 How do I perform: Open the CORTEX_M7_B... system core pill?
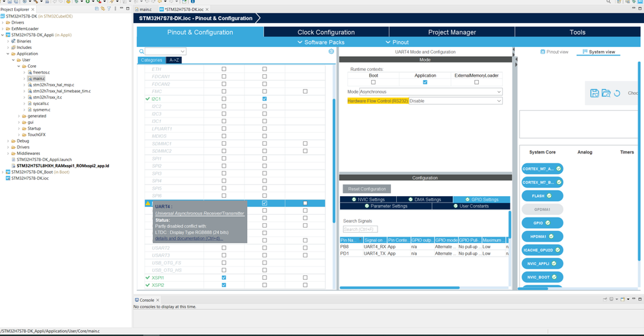(542, 182)
